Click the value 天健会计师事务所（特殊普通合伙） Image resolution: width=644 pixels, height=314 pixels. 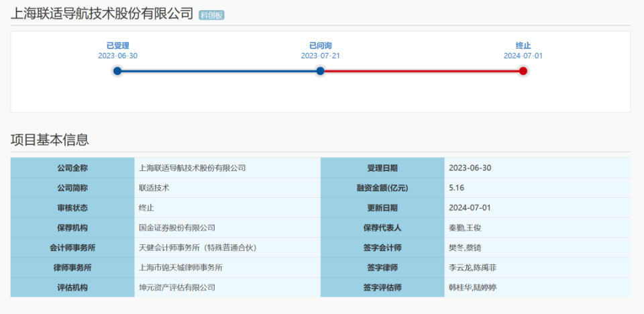click(200, 248)
